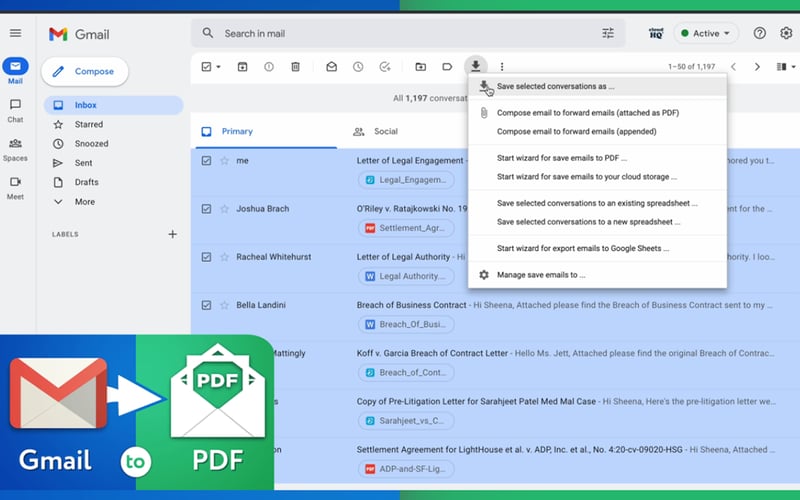Uncheck the Joshua Brach email checkbox
The height and width of the screenshot is (500, 800).
(206, 209)
